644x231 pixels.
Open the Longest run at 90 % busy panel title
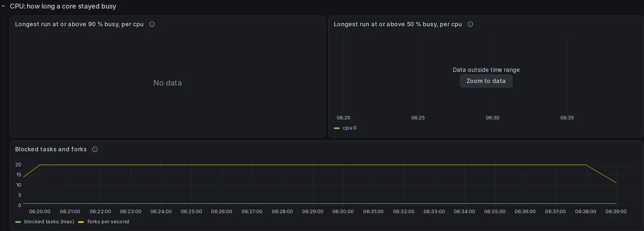pyautogui.click(x=79, y=24)
